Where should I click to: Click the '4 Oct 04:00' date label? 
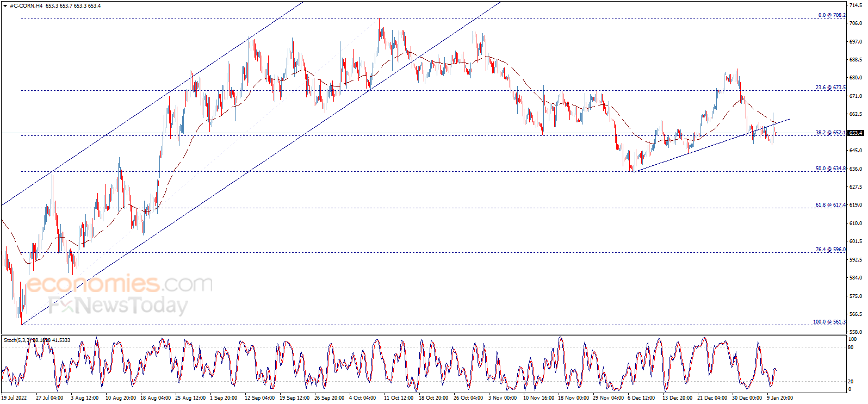[x=363, y=398]
